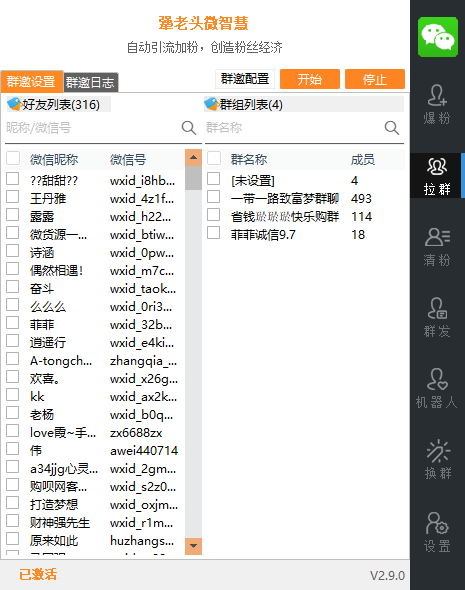Click the member count 493

pyautogui.click(x=361, y=198)
